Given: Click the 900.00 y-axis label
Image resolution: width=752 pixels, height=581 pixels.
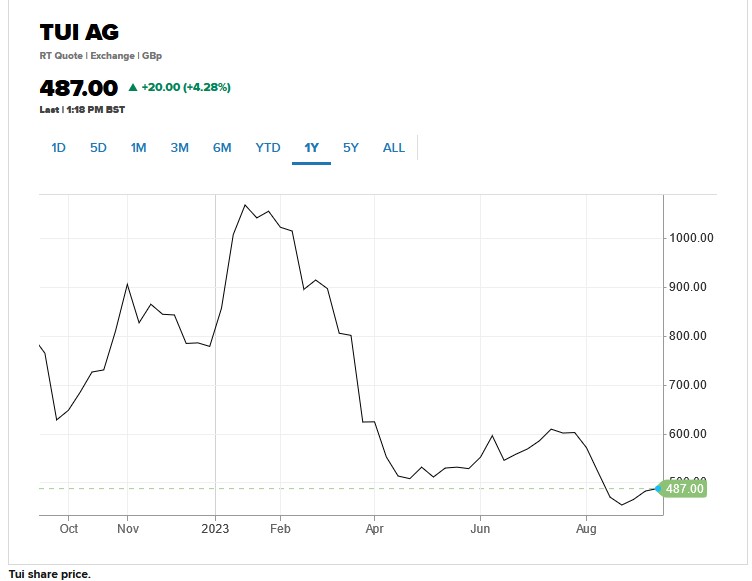Looking at the screenshot, I should pos(688,287).
